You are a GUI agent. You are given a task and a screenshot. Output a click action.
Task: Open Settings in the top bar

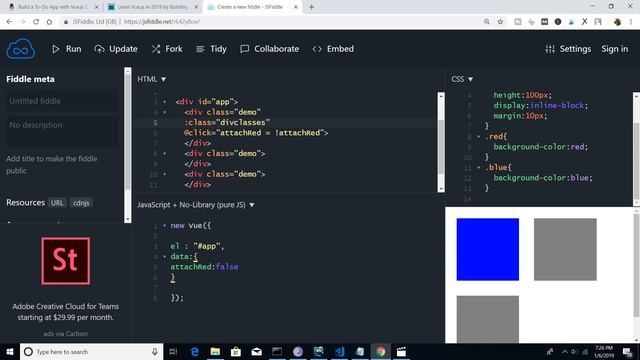coord(568,49)
